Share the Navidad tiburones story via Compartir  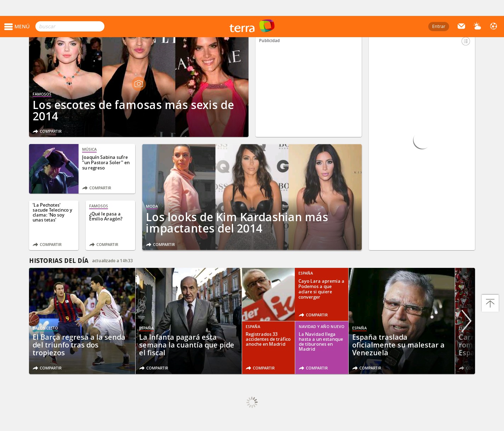[313, 368]
